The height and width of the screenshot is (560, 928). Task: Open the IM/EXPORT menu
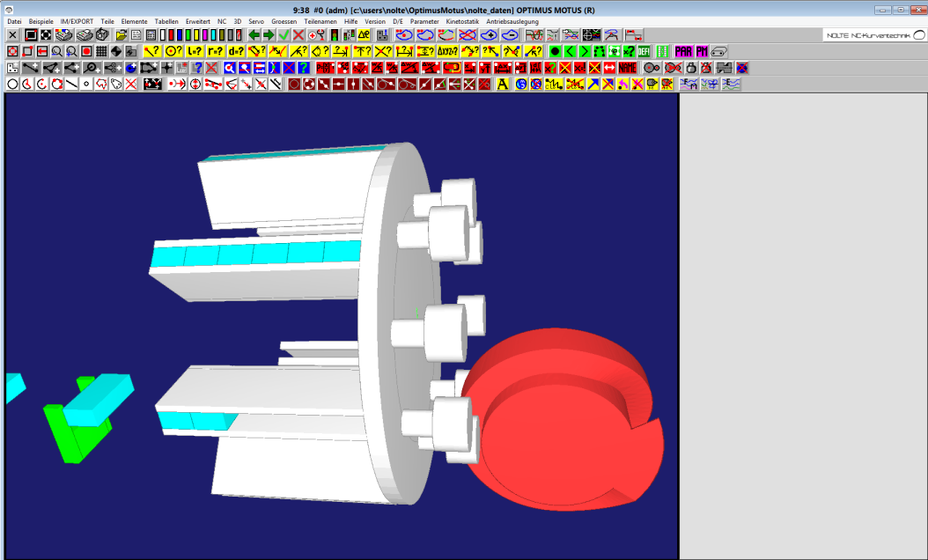(x=77, y=21)
